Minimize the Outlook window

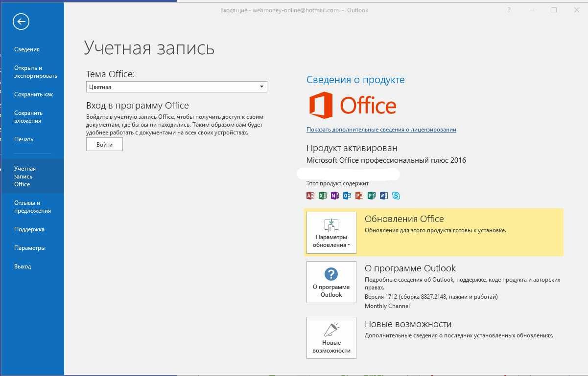532,10
